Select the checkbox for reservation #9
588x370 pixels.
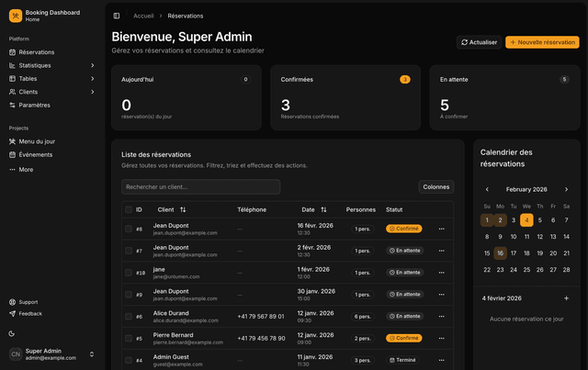[x=129, y=295]
